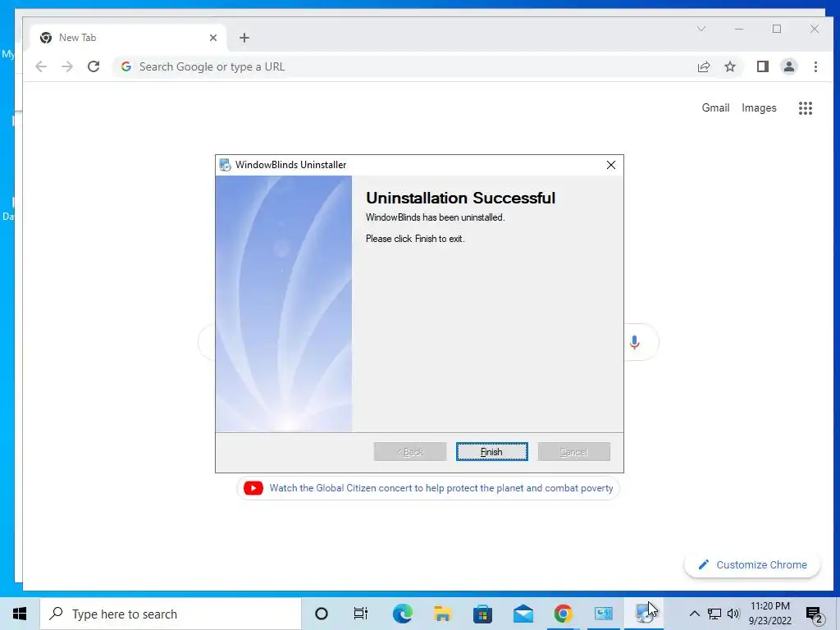
Task: Open Microsoft Store from taskbar
Action: (x=482, y=614)
